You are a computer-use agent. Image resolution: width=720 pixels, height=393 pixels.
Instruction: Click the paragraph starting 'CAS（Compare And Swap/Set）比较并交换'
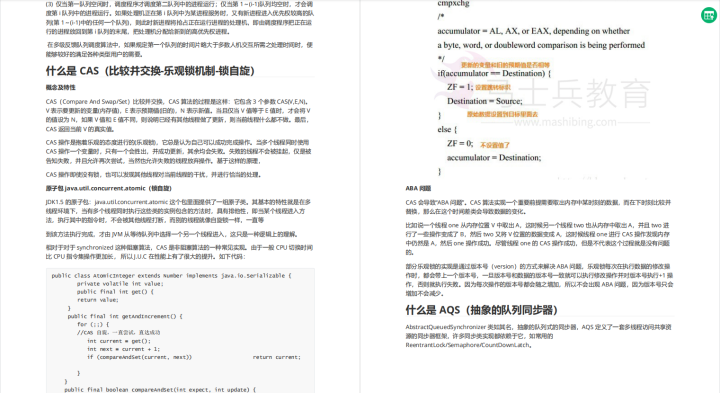click(x=178, y=115)
